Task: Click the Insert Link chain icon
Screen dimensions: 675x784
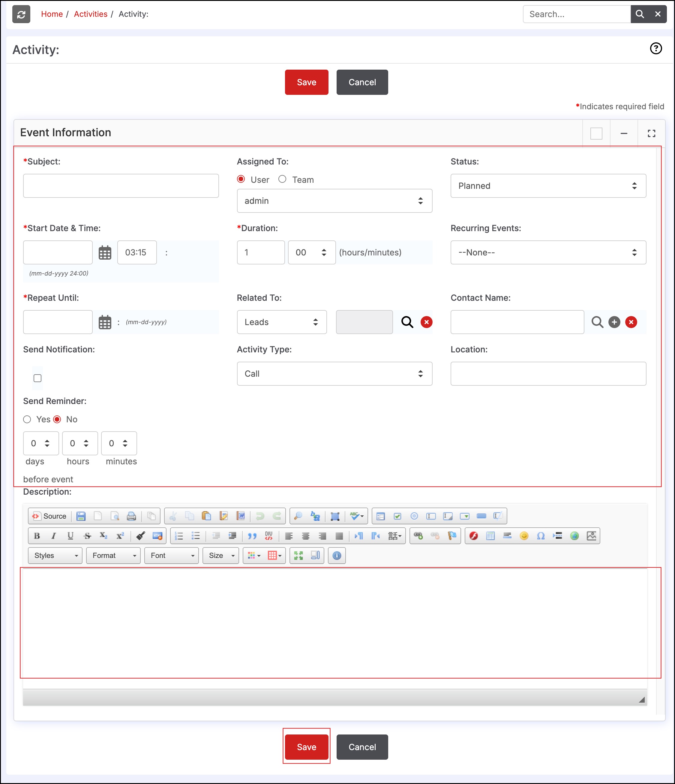Action: (418, 536)
